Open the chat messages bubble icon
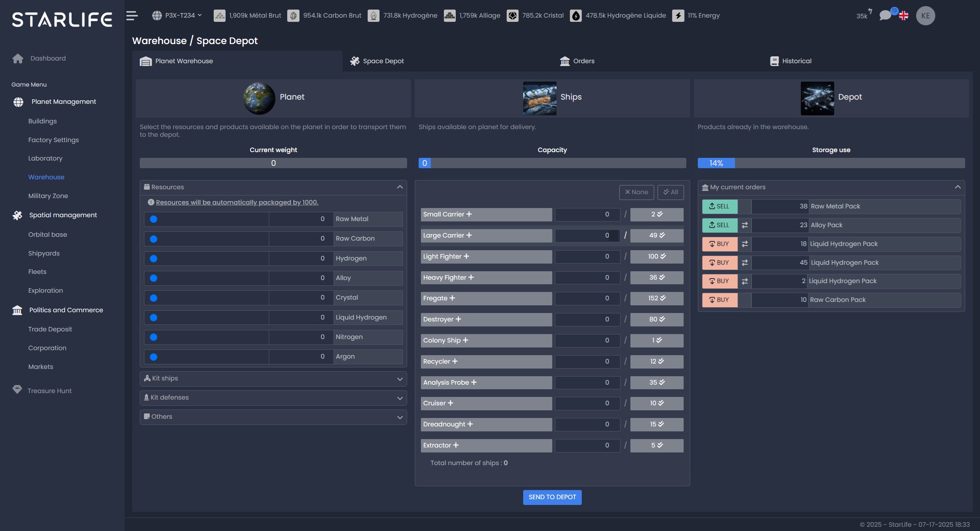The height and width of the screenshot is (531, 980). pyautogui.click(x=885, y=16)
